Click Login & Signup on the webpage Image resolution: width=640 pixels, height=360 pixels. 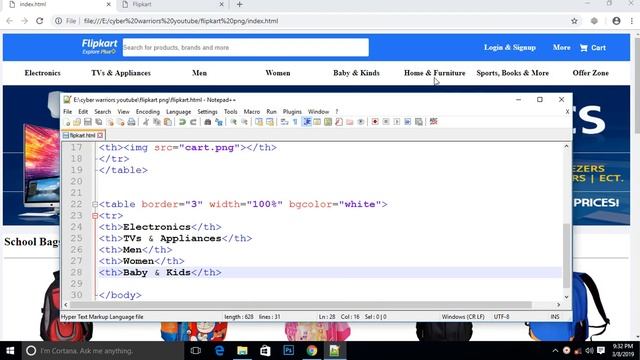pyautogui.click(x=510, y=47)
